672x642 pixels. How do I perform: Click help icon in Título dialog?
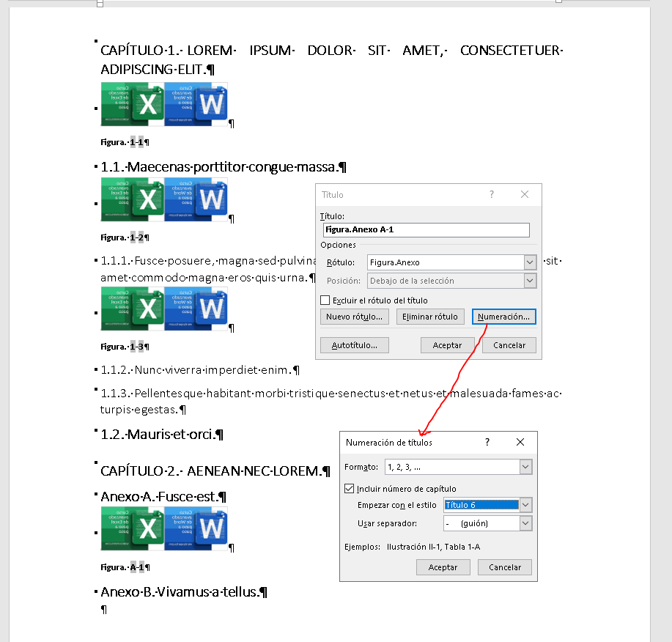pyautogui.click(x=492, y=194)
